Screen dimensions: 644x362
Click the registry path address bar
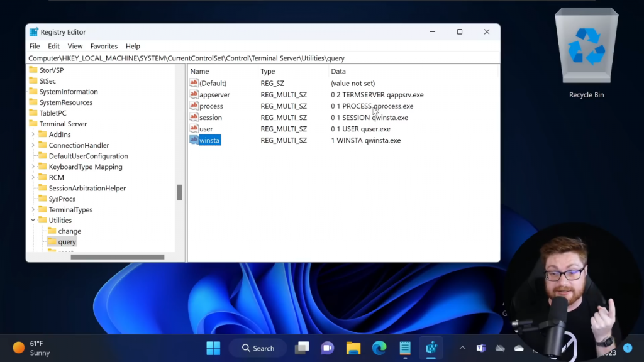[252, 58]
